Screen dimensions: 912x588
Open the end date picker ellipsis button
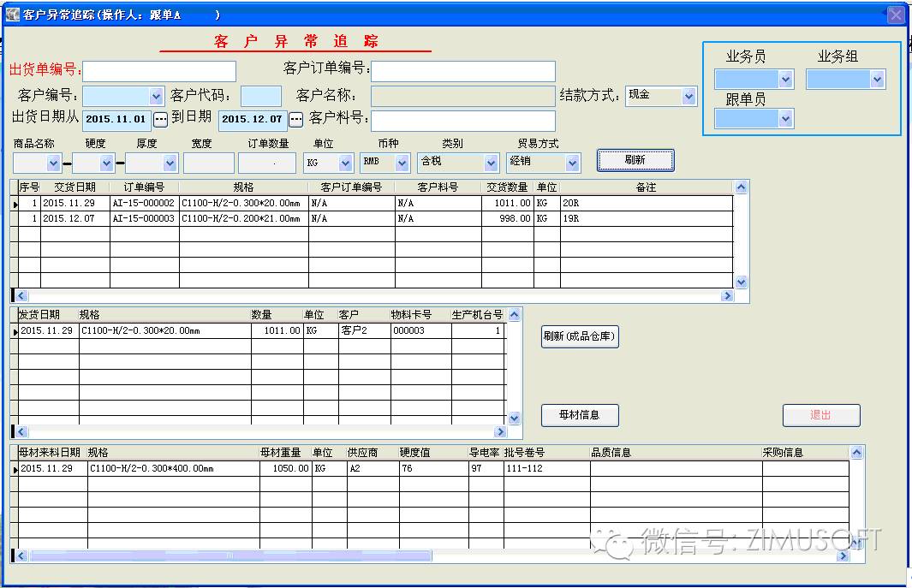point(296,120)
